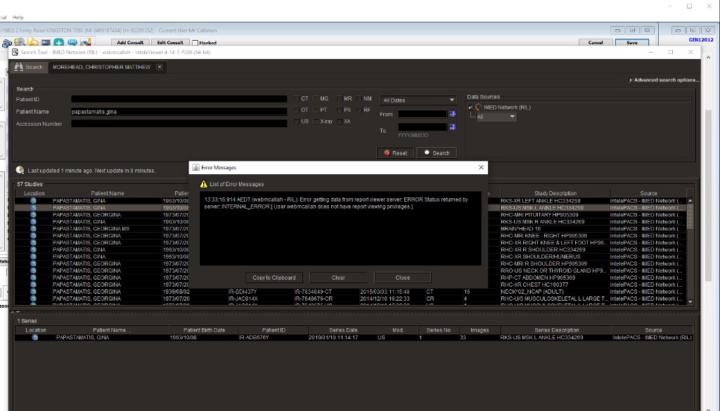Click the Patient ID input field
Screen dimensions: 720x411
(179, 99)
